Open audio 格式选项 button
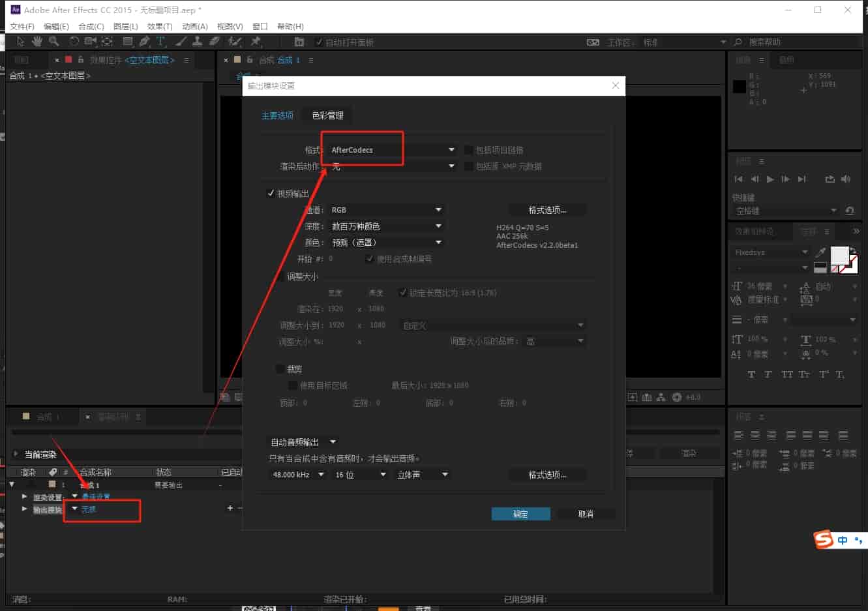This screenshot has height=611, width=868. tap(547, 474)
